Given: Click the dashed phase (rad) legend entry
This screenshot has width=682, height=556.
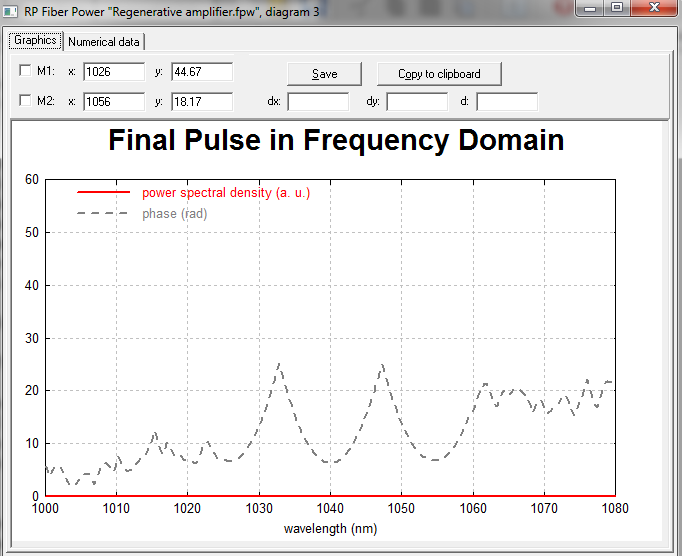Looking at the screenshot, I should coord(142,214).
